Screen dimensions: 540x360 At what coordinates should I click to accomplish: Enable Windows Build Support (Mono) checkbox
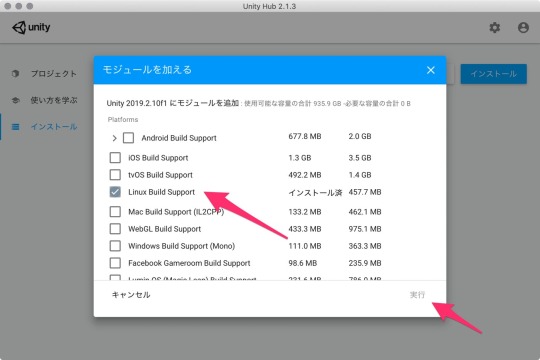(115, 246)
